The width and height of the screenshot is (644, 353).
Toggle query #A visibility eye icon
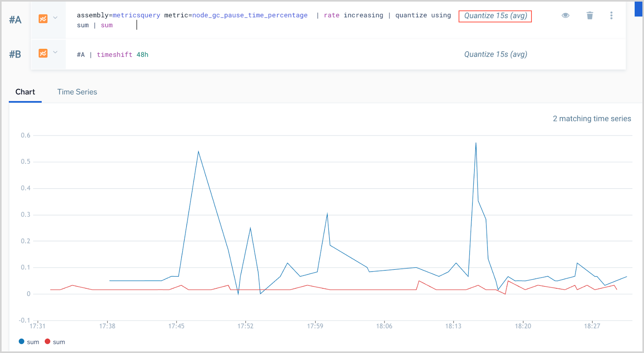tap(566, 16)
